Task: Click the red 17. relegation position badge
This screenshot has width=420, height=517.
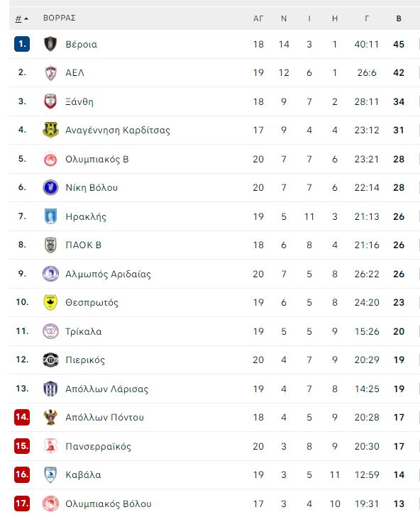Action: point(22,504)
